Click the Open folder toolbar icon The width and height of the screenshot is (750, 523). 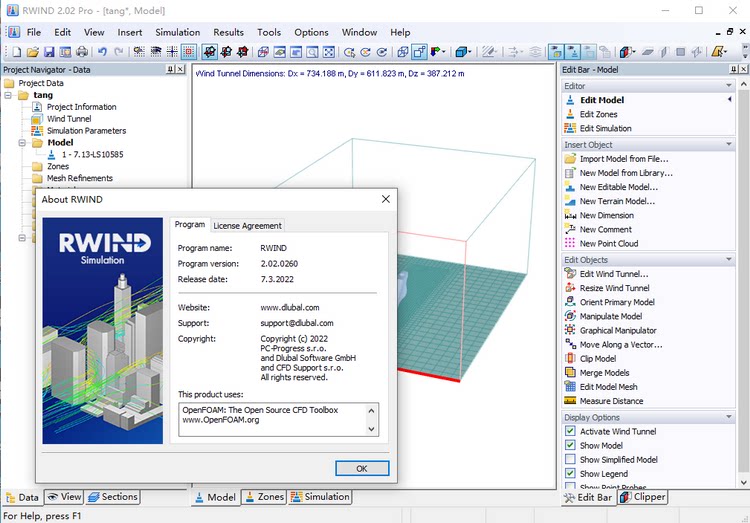click(x=33, y=52)
